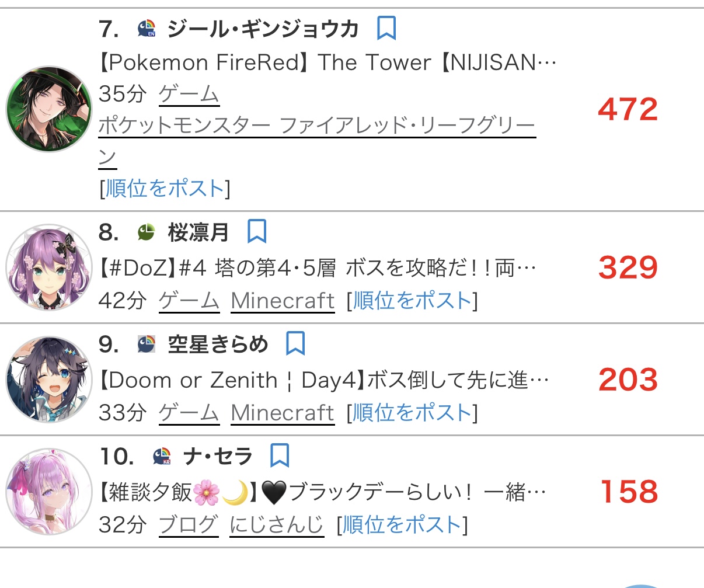The image size is (704, 588).
Task: Bookmark the 空星きらめ entry
Action: (x=295, y=344)
